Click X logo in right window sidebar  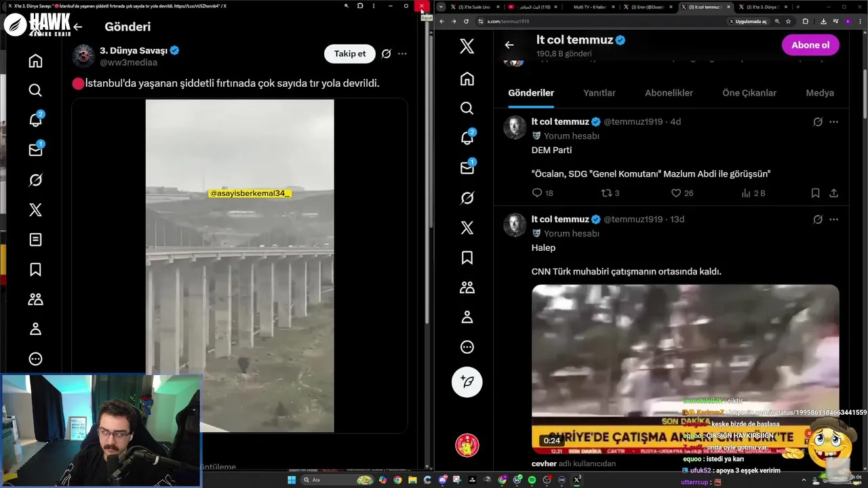click(467, 46)
